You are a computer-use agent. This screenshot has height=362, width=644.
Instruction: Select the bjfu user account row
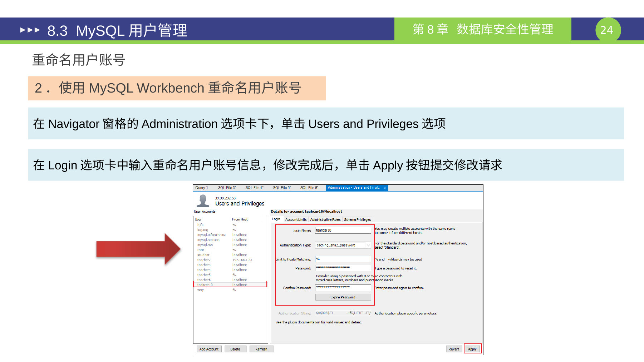(x=230, y=225)
